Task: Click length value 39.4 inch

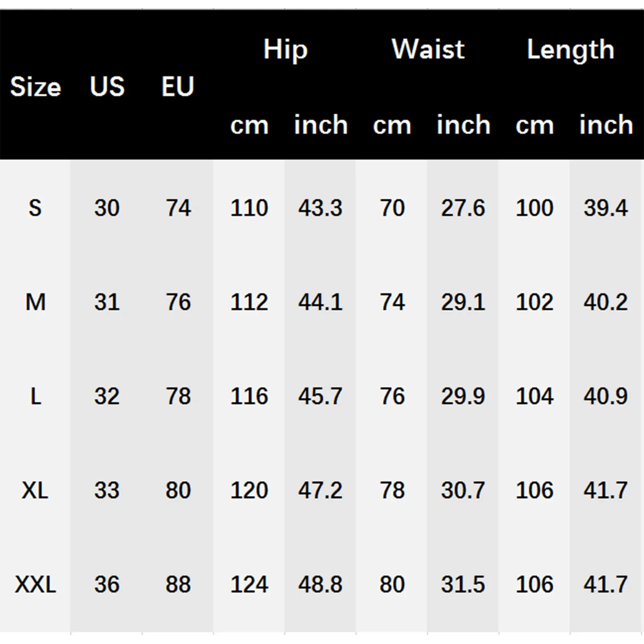Action: click(606, 208)
